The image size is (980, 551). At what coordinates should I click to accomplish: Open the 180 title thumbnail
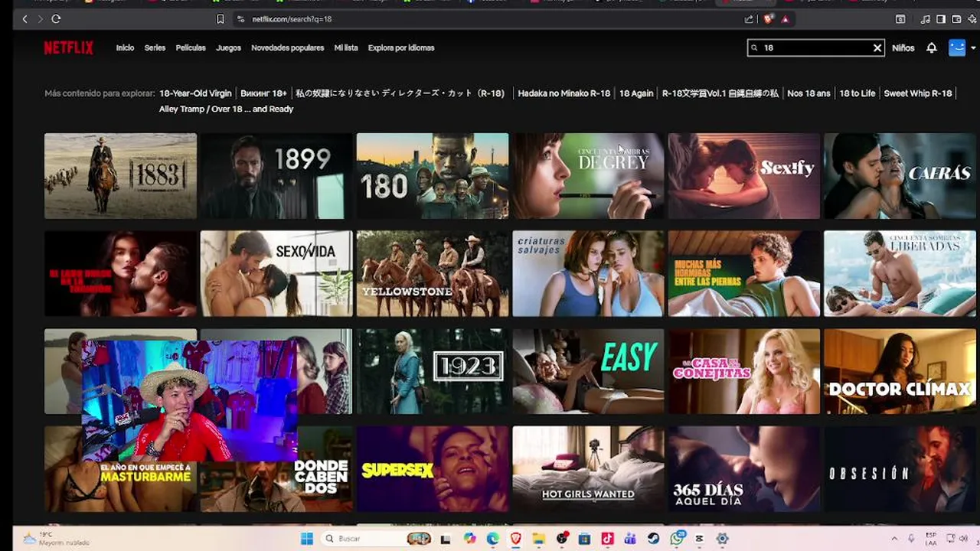tap(433, 176)
